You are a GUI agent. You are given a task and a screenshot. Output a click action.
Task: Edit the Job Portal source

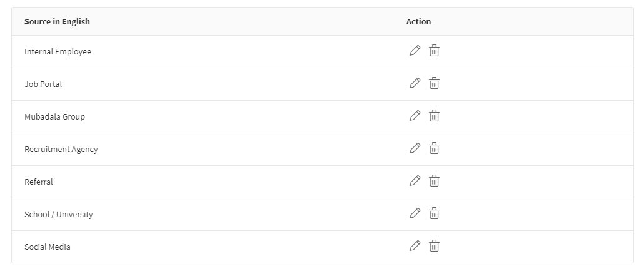(415, 83)
